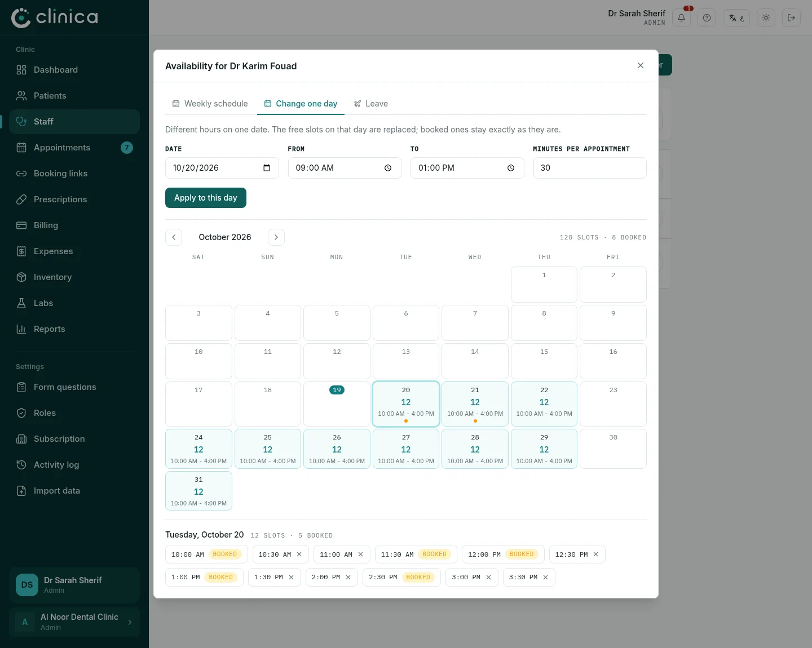Toggle light theme sun icon
812x648 pixels.
(766, 18)
